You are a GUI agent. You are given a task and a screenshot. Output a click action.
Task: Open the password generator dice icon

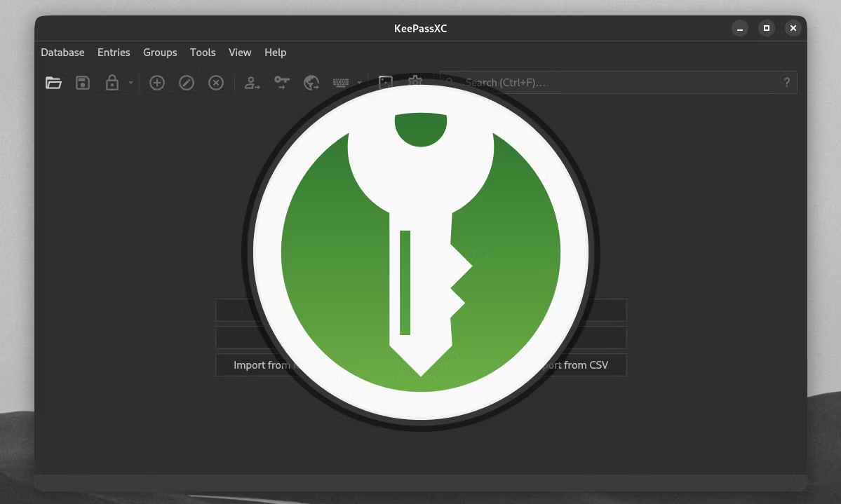[385, 82]
